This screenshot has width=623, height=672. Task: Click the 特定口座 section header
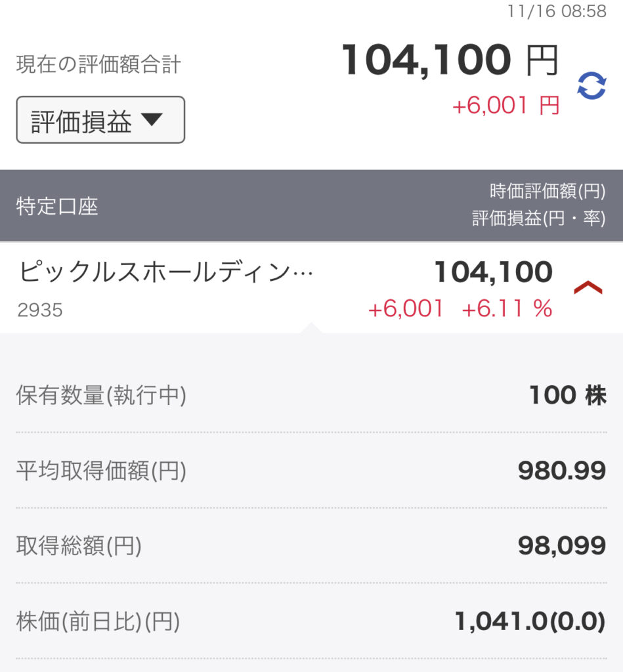coord(57,207)
